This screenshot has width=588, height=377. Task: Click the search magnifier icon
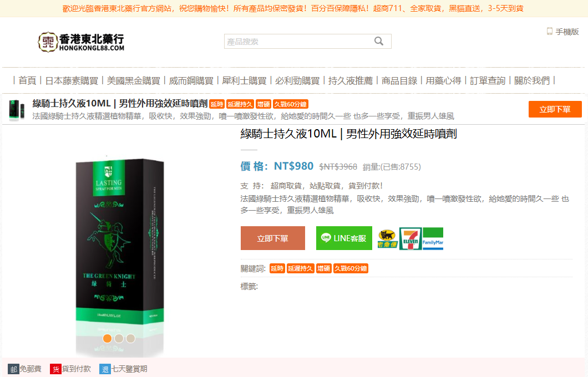click(379, 42)
